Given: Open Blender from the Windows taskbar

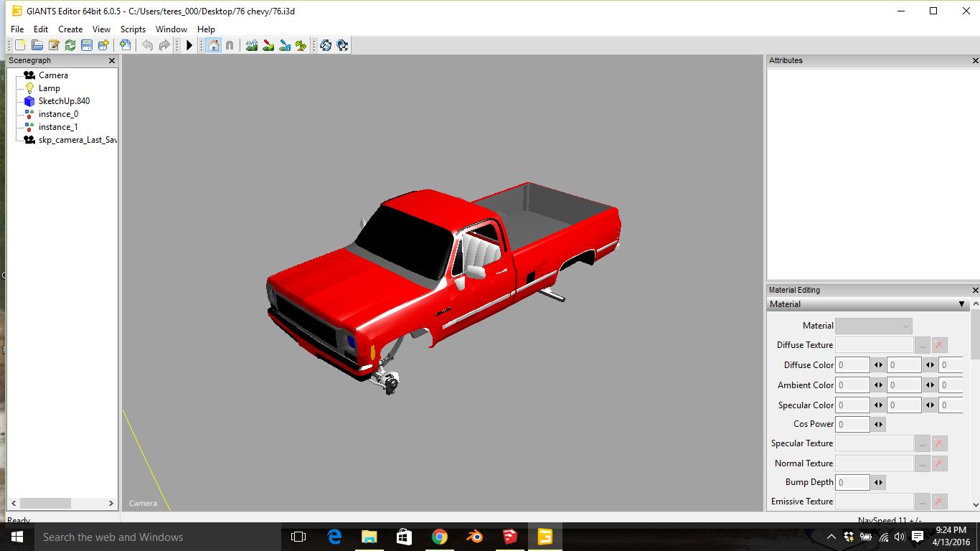Looking at the screenshot, I should pyautogui.click(x=474, y=537).
